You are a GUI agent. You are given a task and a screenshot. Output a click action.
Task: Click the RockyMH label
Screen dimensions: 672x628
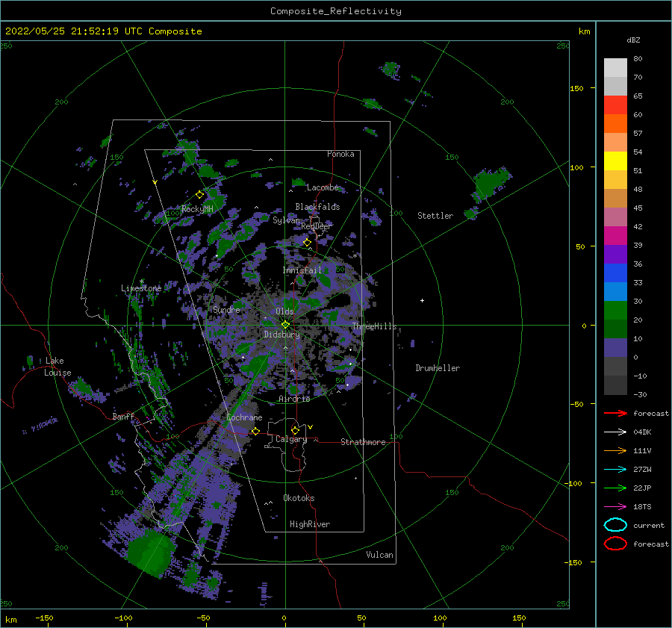pyautogui.click(x=197, y=209)
